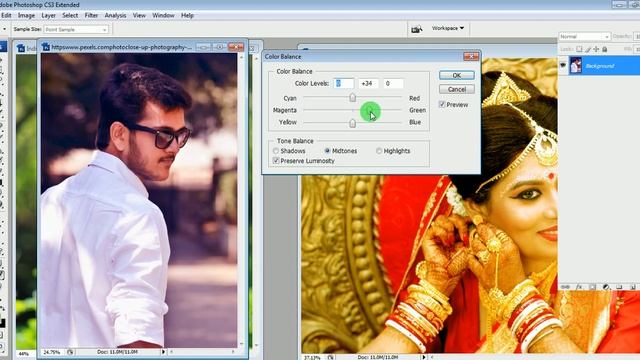This screenshot has width=640, height=360.
Task: Close the Color Balance dialog
Action: 471,56
